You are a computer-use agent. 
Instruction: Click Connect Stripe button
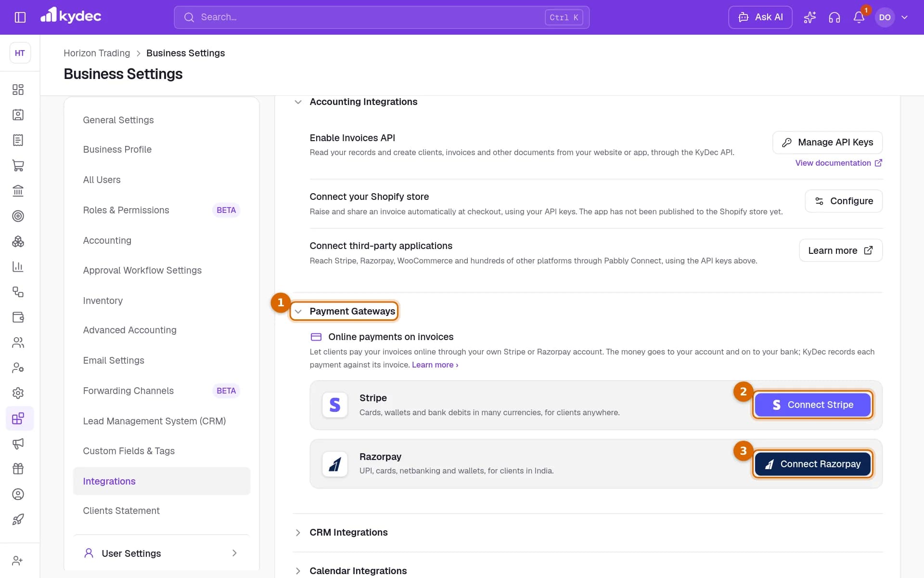pyautogui.click(x=812, y=405)
